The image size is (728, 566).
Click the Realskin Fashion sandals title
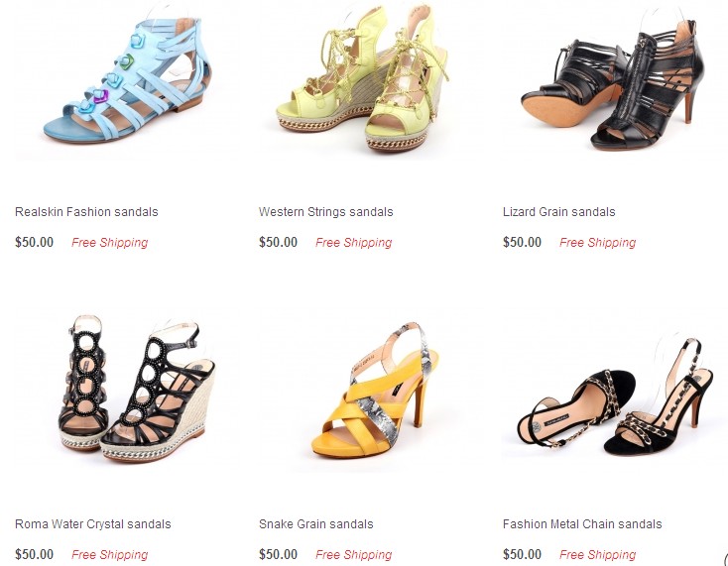point(86,212)
